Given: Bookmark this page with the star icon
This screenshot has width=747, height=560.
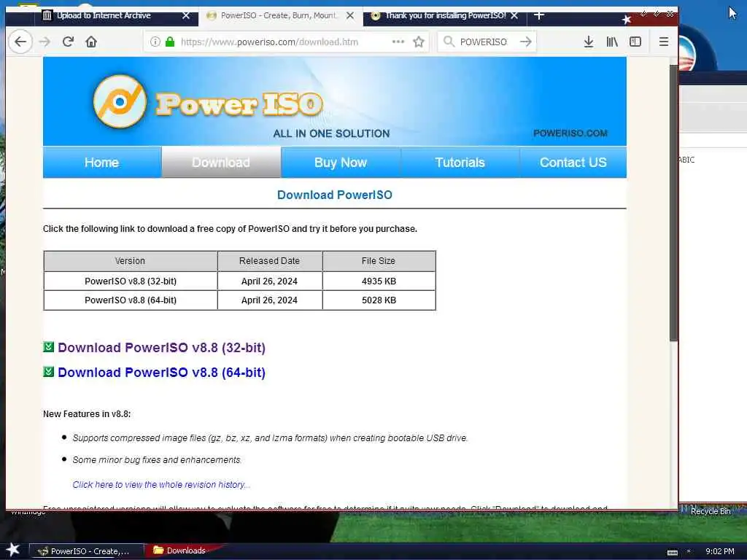Looking at the screenshot, I should (x=419, y=42).
